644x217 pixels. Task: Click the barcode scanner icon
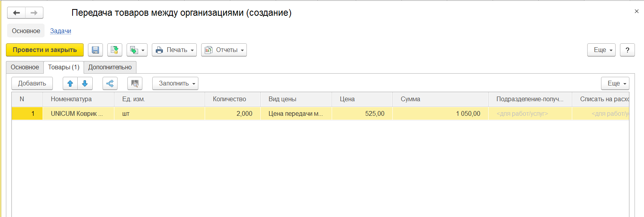tap(135, 83)
